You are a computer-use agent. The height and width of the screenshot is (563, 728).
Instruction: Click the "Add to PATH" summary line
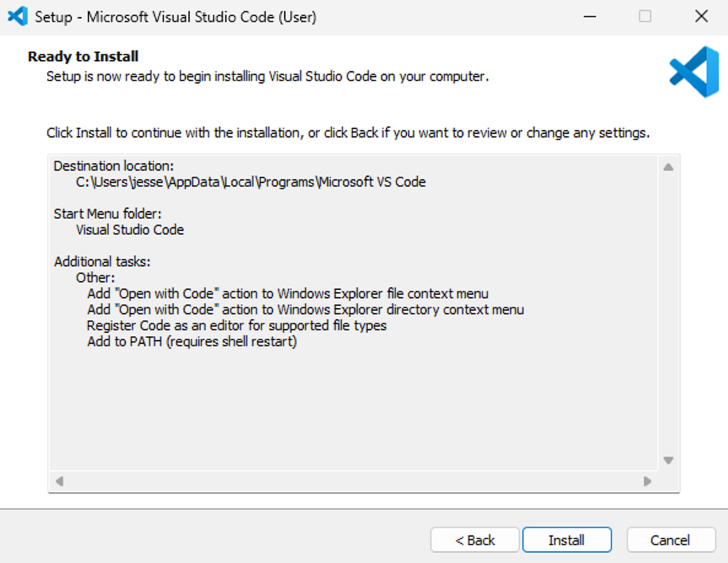pyautogui.click(x=192, y=341)
